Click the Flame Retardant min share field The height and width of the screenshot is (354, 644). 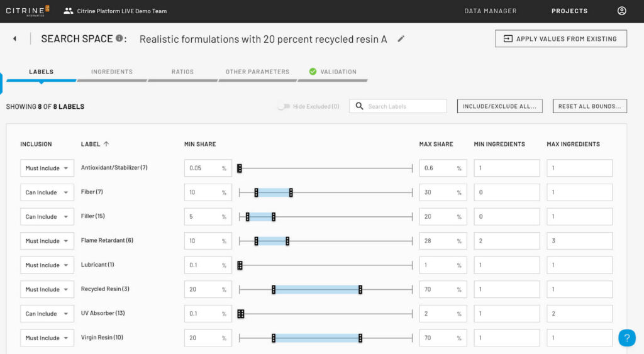[x=208, y=241]
